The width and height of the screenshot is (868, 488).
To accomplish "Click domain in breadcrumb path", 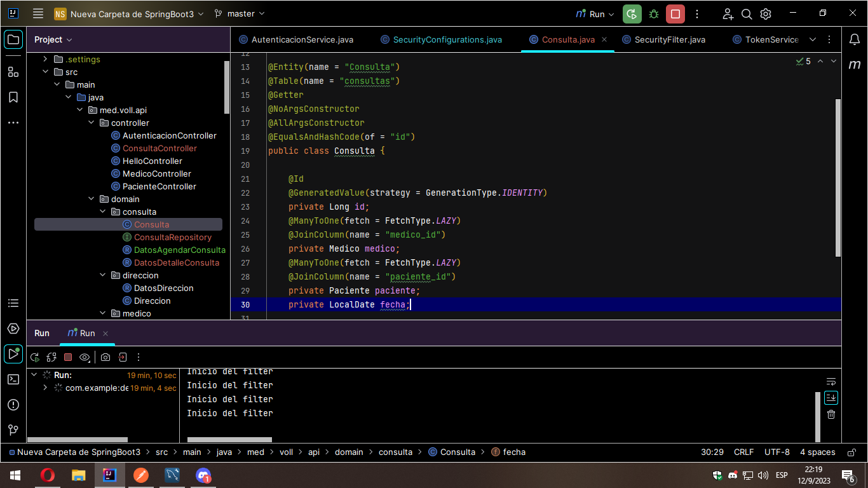I will (349, 452).
